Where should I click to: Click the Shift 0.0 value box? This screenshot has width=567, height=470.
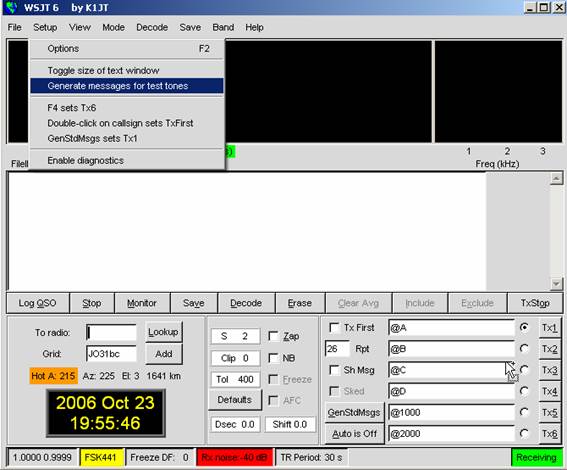coord(290,424)
